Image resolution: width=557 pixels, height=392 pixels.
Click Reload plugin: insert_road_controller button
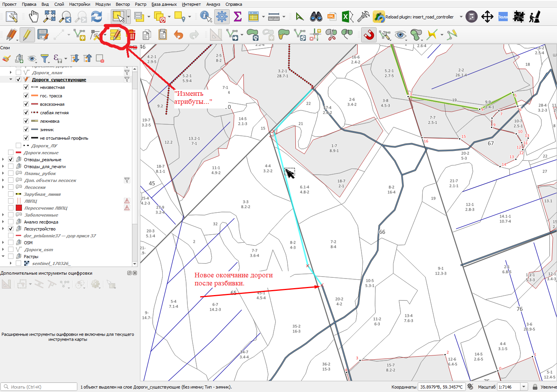click(414, 17)
